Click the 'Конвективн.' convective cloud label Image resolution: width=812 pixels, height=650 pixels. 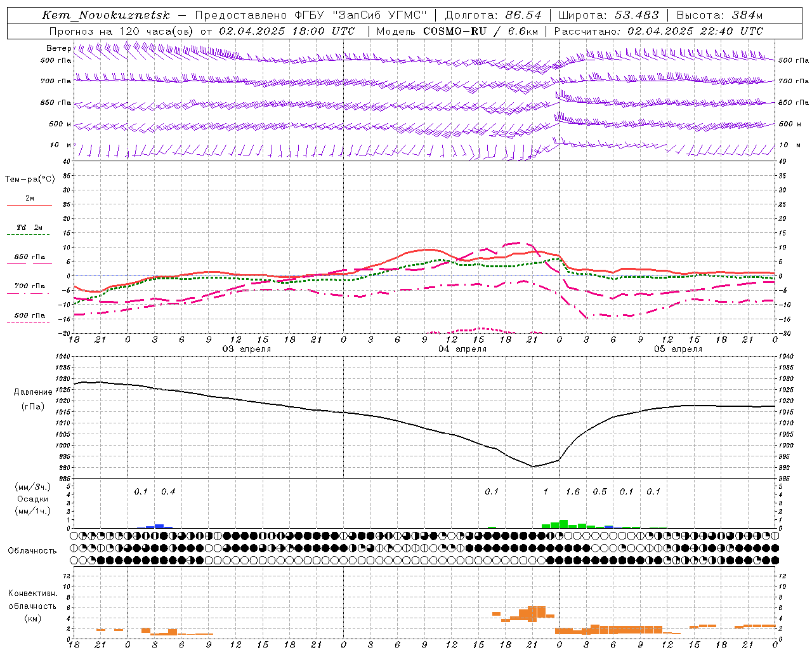point(32,594)
